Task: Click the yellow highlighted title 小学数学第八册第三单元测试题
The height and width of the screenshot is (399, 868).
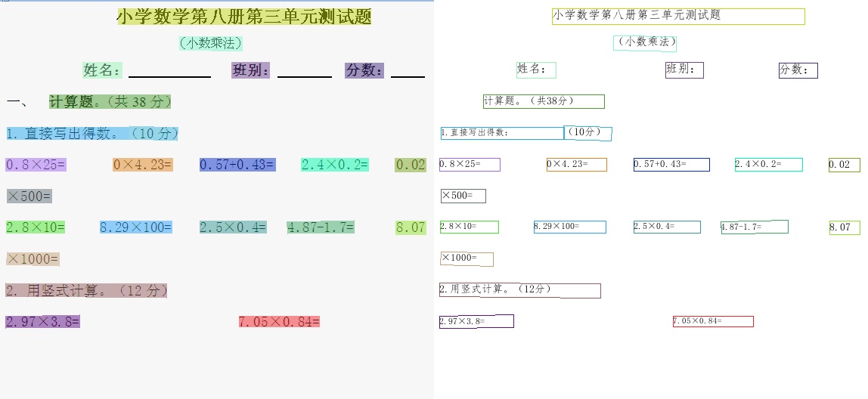Action: pos(243,17)
